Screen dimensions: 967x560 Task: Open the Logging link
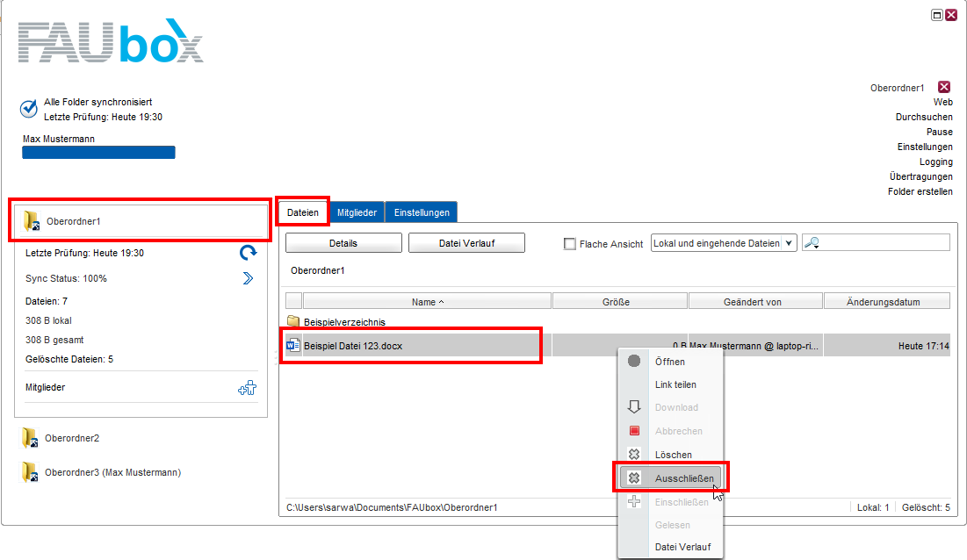pos(935,162)
